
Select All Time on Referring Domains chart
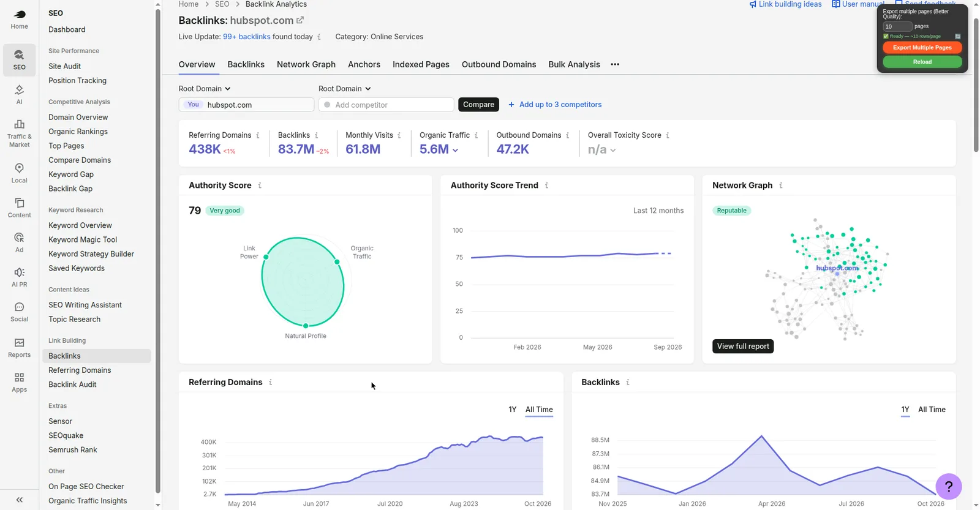(539, 410)
